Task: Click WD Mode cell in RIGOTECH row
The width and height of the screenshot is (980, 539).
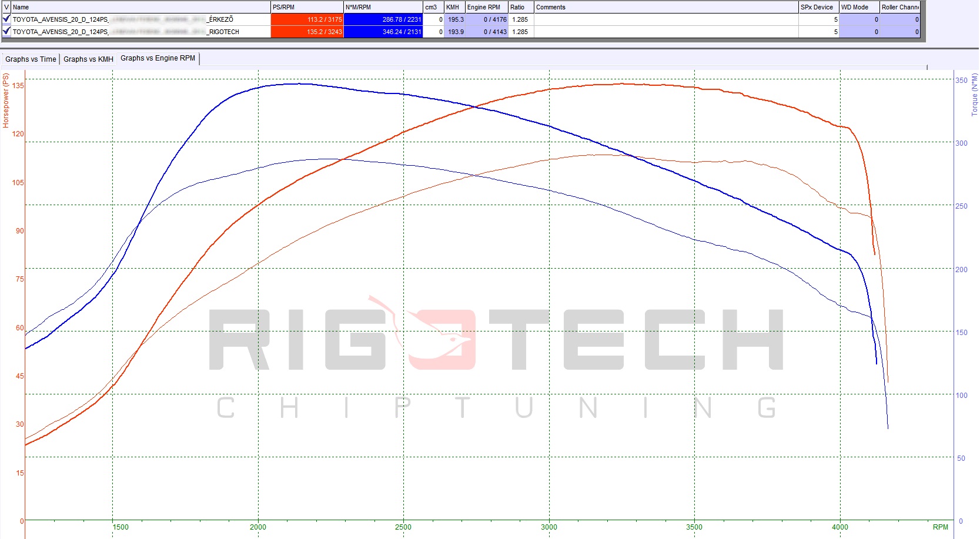Action: [859, 32]
